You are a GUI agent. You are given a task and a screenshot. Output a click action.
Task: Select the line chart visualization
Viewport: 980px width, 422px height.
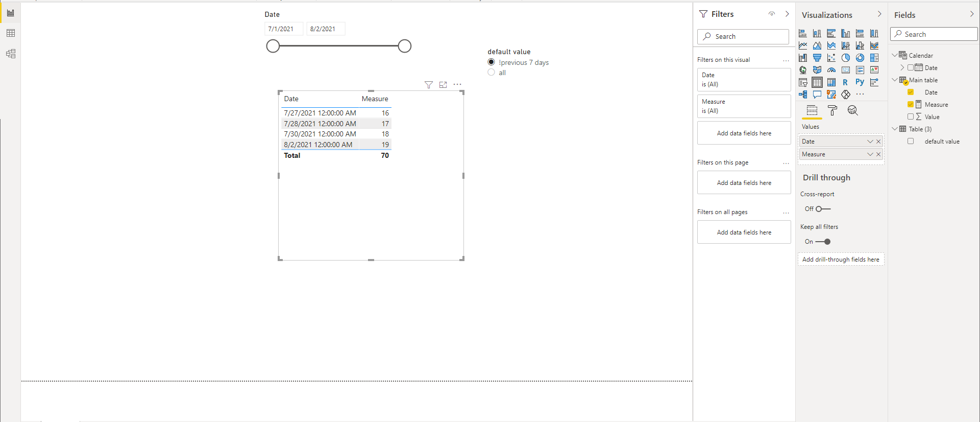point(803,45)
